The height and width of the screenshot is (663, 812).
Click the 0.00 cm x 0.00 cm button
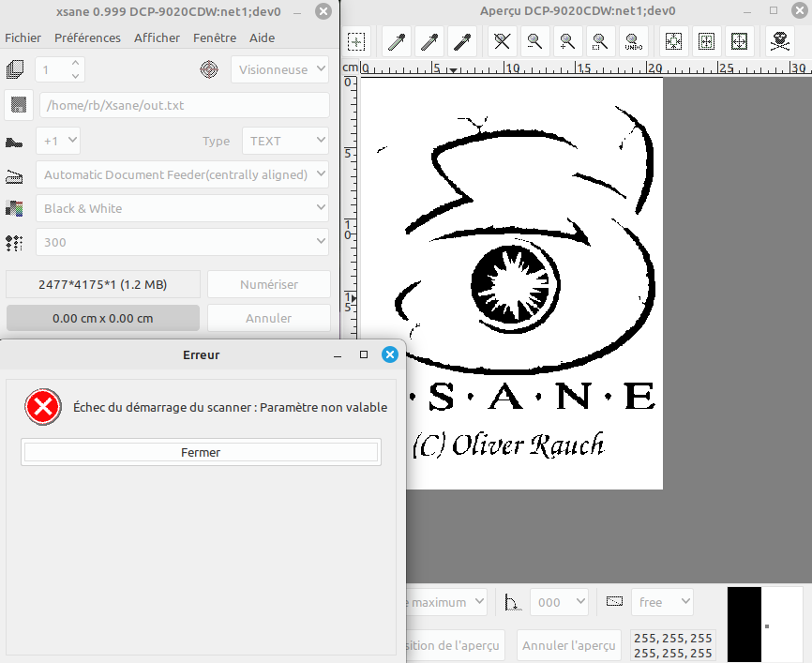coord(103,318)
